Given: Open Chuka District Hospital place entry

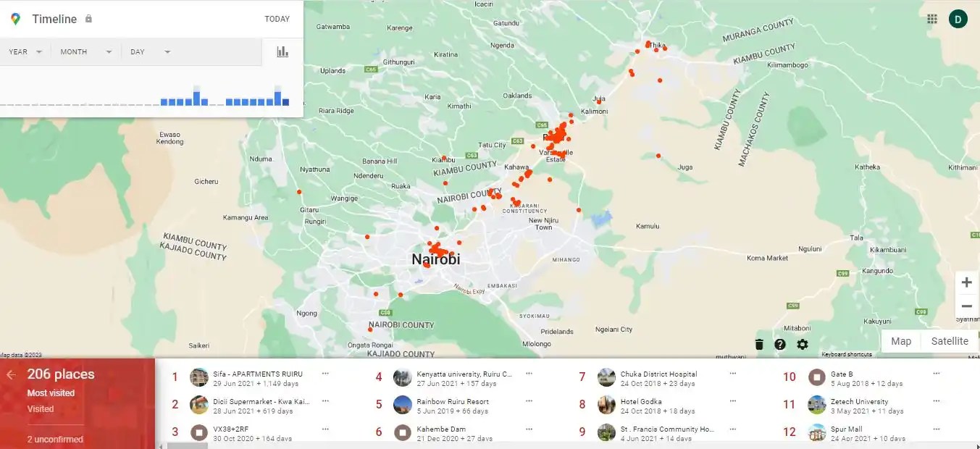Looking at the screenshot, I should coord(658,378).
